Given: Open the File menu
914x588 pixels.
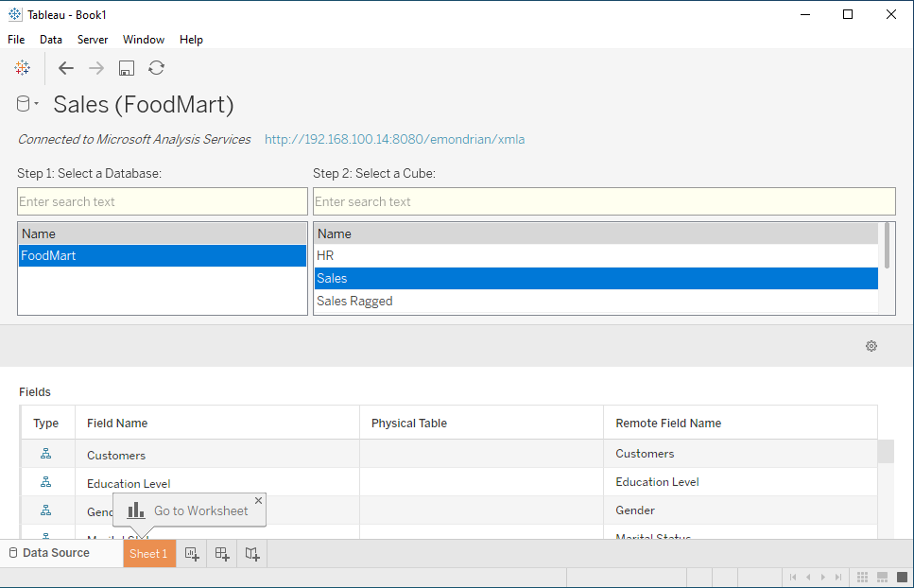Looking at the screenshot, I should pyautogui.click(x=16, y=40).
